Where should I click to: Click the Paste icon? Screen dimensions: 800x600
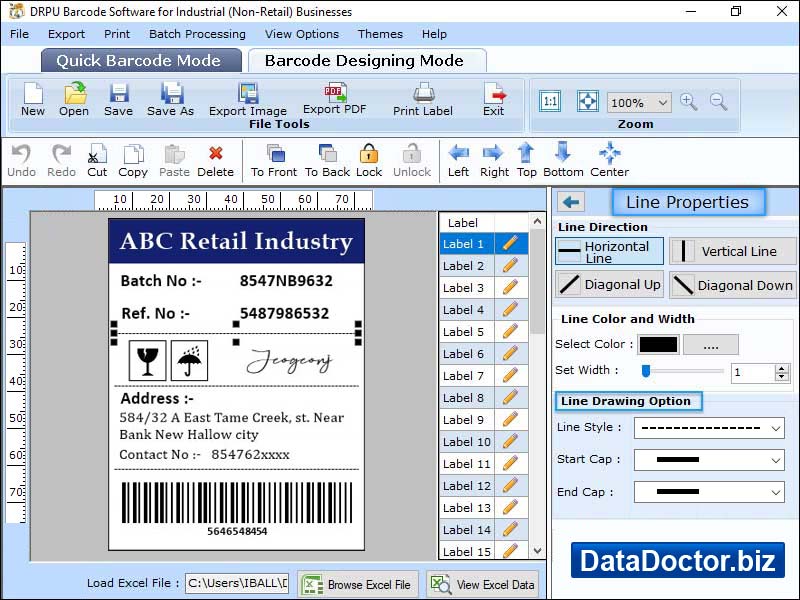pos(174,160)
